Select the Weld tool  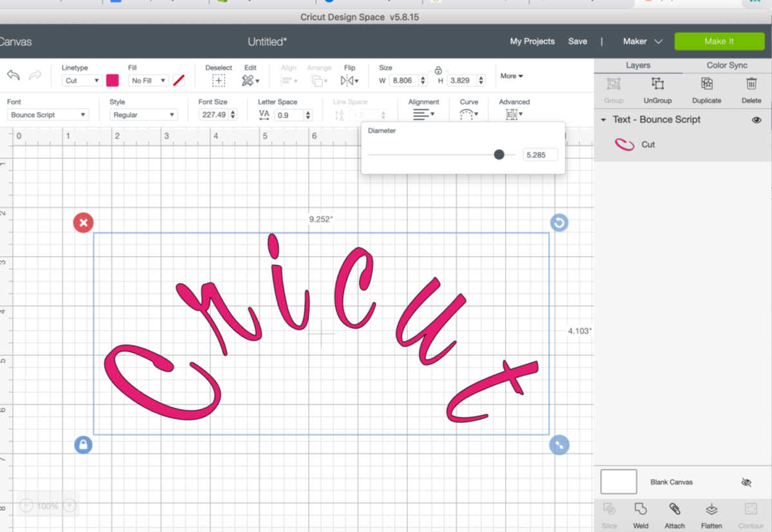[x=640, y=513]
